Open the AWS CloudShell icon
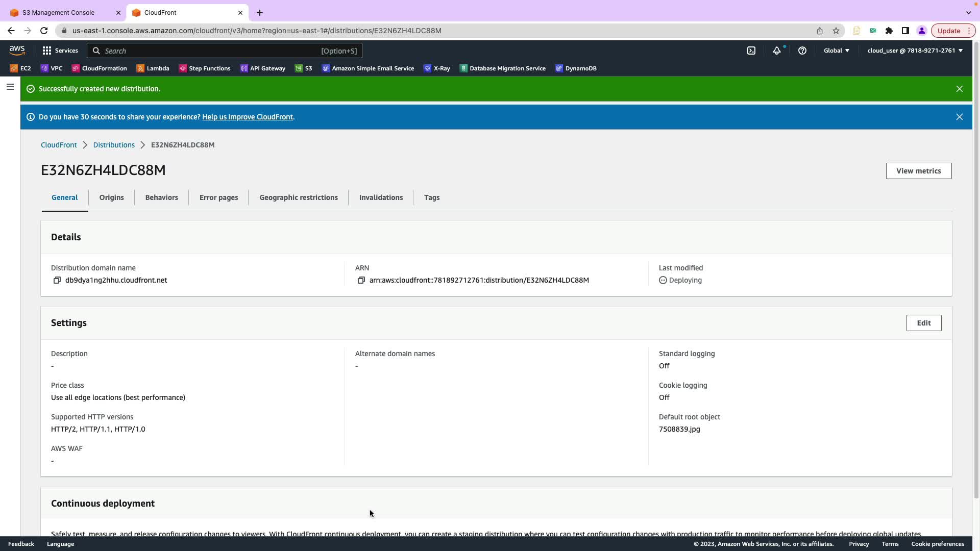Screen dimensions: 980x551 tap(751, 51)
